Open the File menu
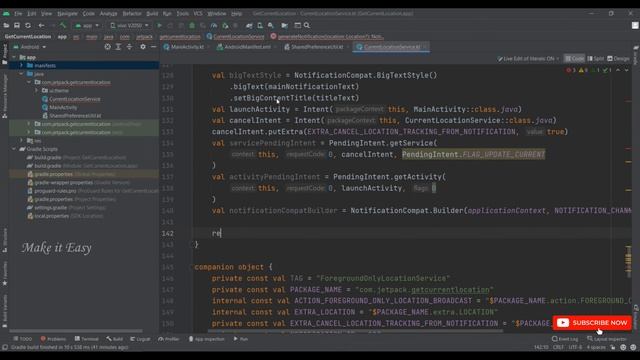Viewport: 640px width, 360px height. [18, 13]
